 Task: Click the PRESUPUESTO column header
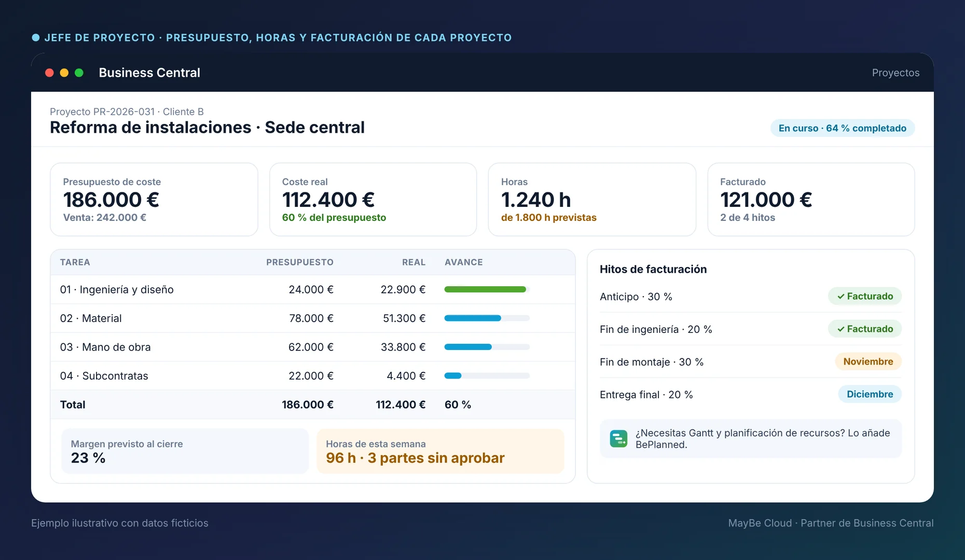point(300,262)
